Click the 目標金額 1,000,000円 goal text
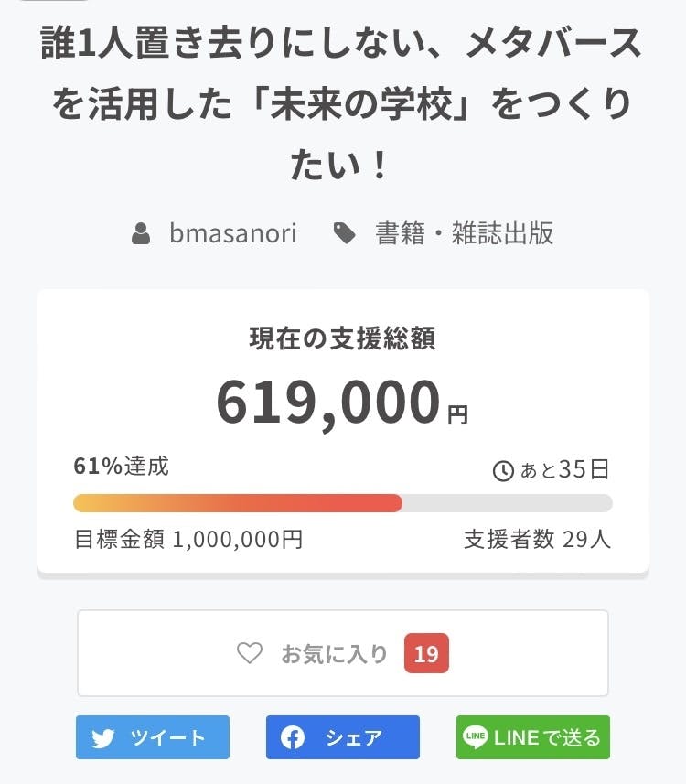686x784 pixels. tap(188, 539)
